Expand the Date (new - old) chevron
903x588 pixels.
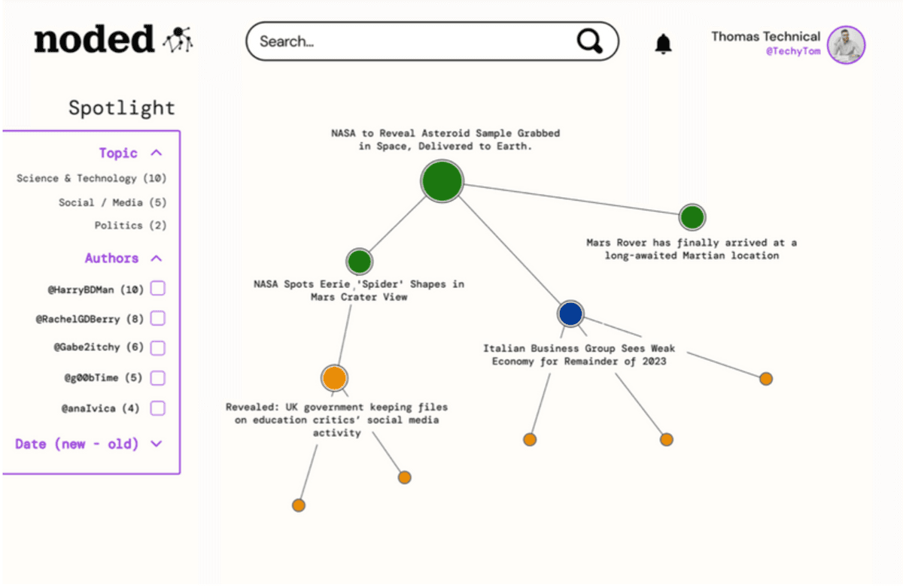[157, 444]
